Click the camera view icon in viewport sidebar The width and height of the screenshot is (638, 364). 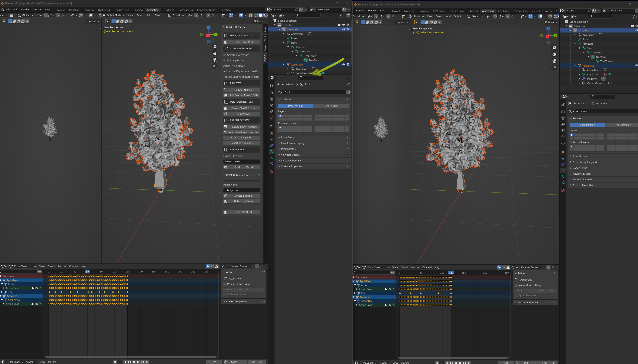[215, 60]
